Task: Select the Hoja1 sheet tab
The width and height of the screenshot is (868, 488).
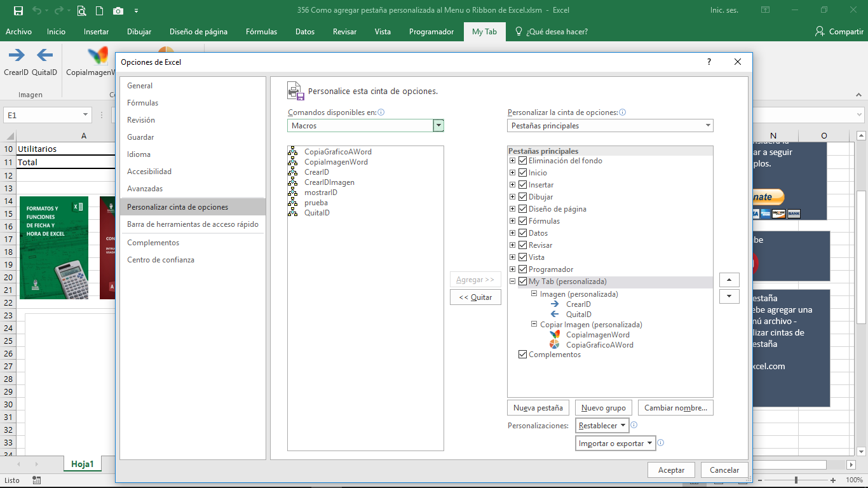Action: tap(83, 464)
